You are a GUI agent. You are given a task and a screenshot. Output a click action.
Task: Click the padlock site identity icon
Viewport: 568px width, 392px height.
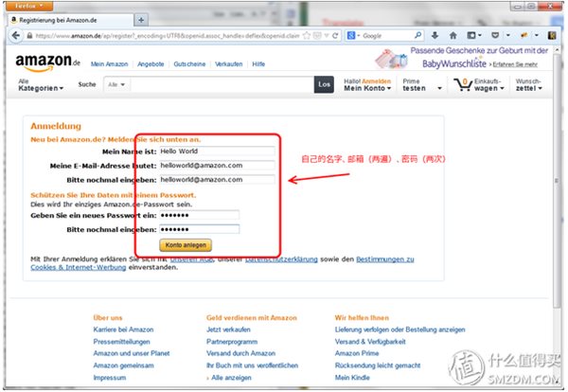(29, 35)
